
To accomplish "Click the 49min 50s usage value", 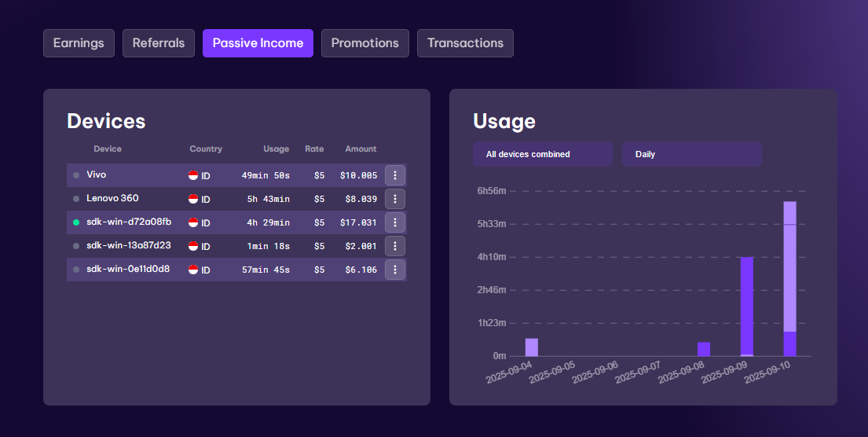I will pyautogui.click(x=266, y=175).
